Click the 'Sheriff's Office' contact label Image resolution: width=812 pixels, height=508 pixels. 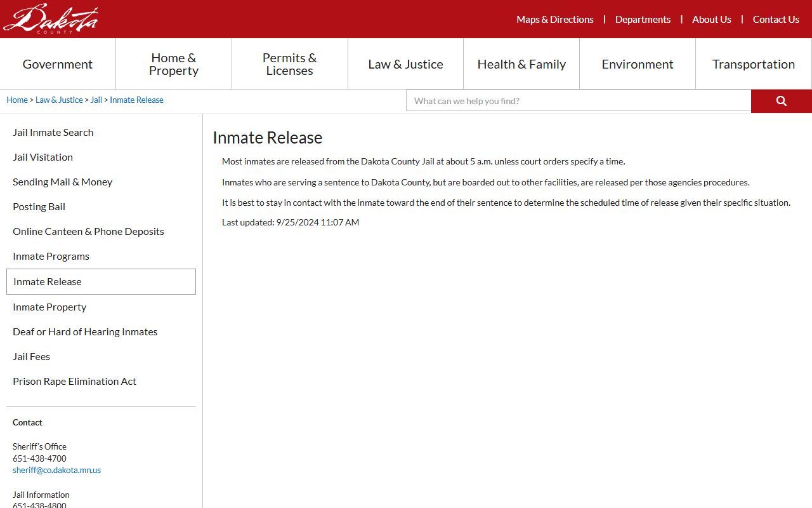pos(39,446)
